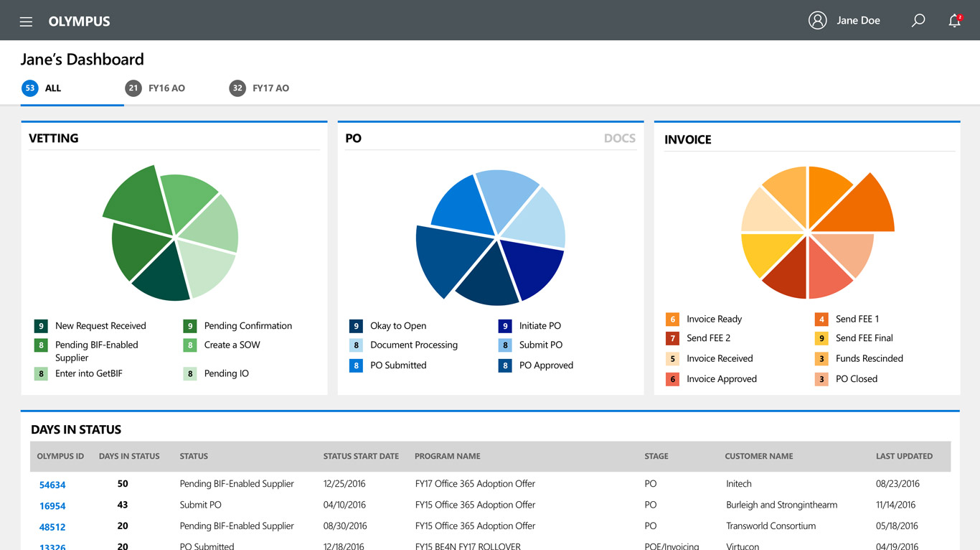Click the Jane Doe user avatar icon
This screenshot has width=980, height=550.
[817, 20]
